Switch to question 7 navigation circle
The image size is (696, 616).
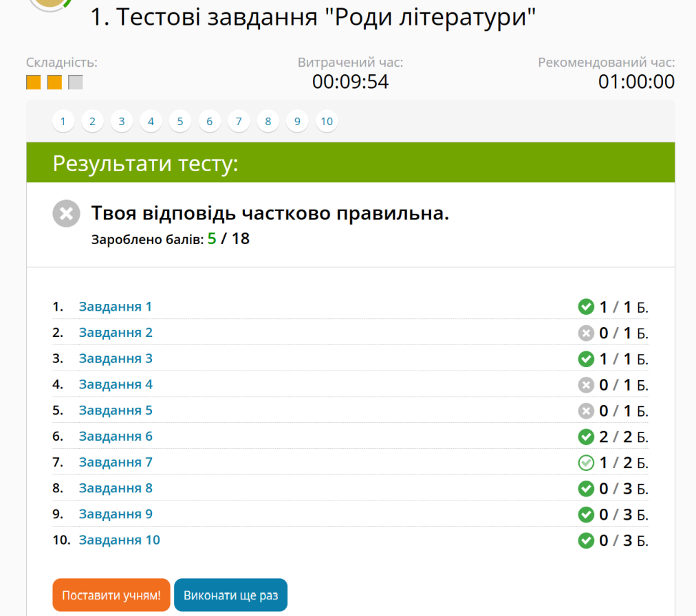click(x=239, y=122)
